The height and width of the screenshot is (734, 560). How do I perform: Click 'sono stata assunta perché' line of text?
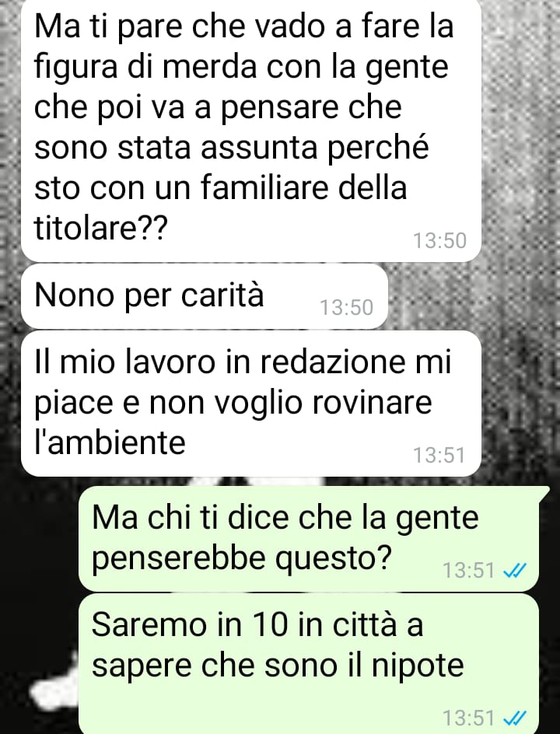(231, 148)
